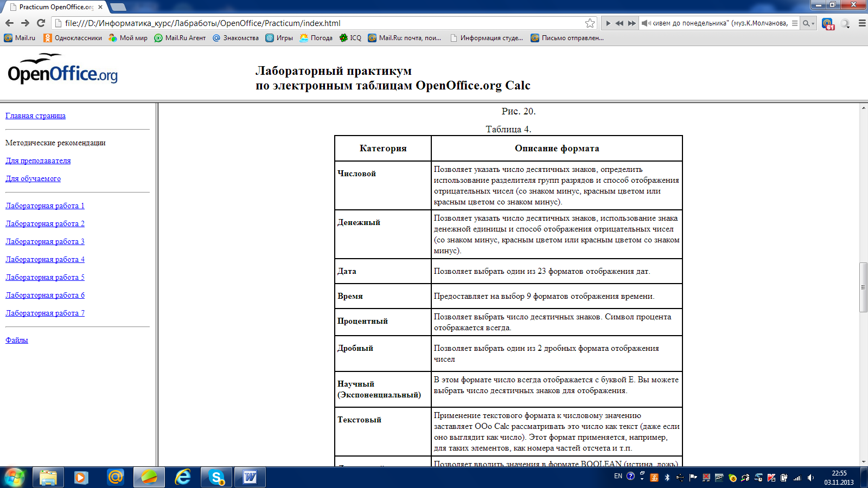Click the page vertical scrollbar thumb
Screen dimensions: 868x488
point(863,287)
